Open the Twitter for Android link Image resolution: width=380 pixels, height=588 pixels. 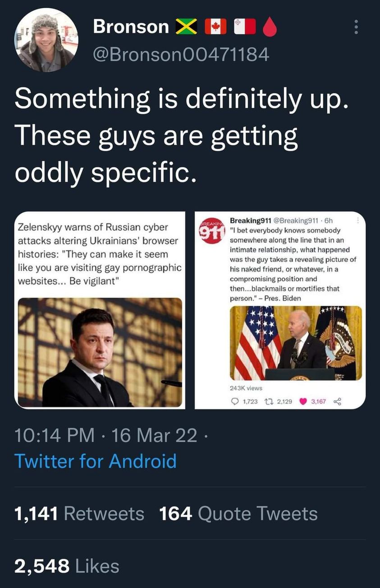point(95,461)
